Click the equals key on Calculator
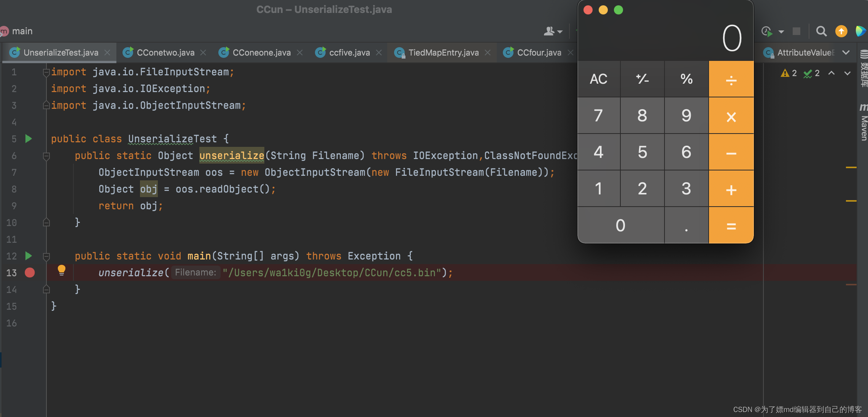 [731, 225]
